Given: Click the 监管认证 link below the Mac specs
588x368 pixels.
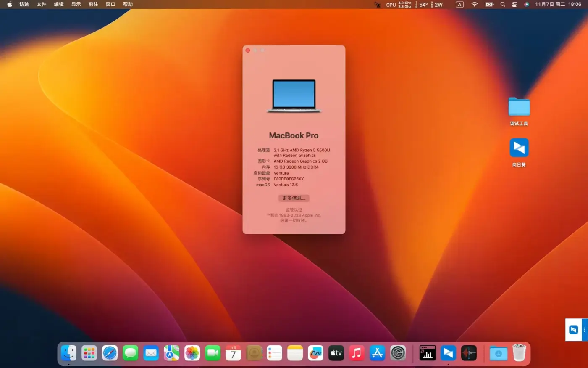Looking at the screenshot, I should coord(294,209).
